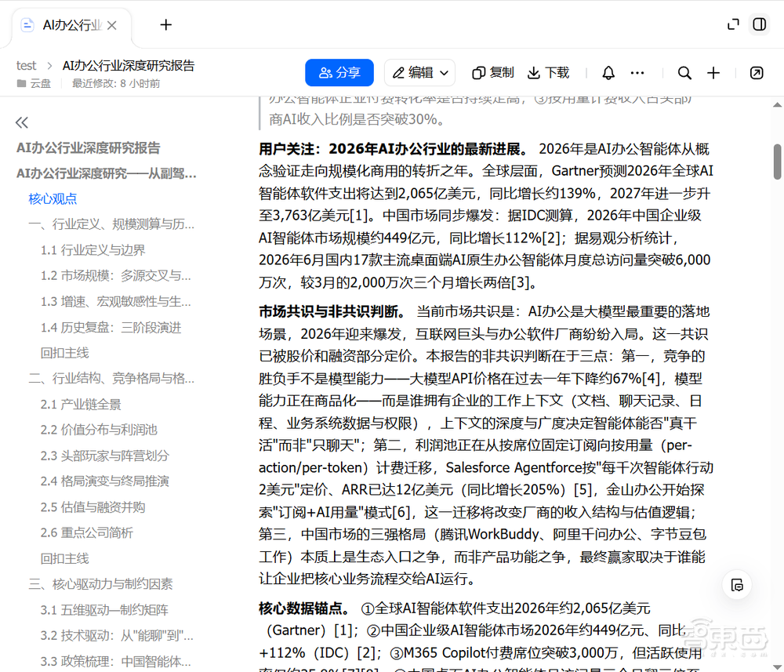Click the blue 分享 share button
The height and width of the screenshot is (672, 784).
click(x=339, y=73)
